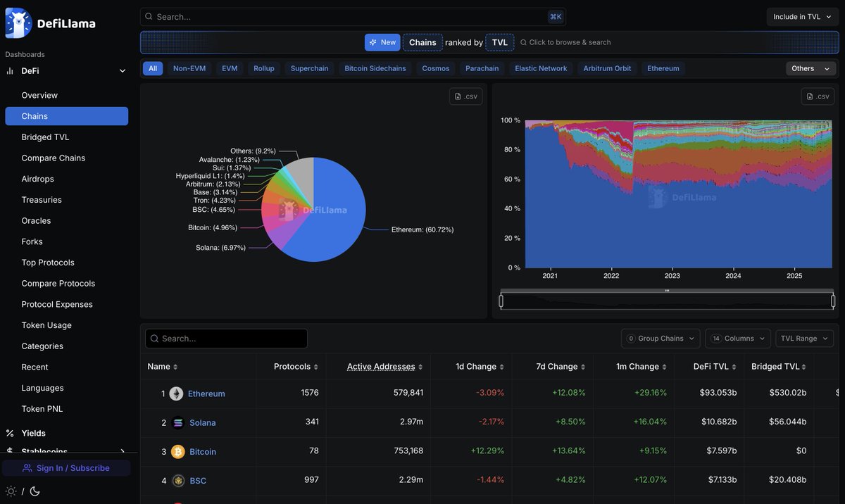Download area chart .csv file
The height and width of the screenshot is (504, 845).
tap(818, 96)
